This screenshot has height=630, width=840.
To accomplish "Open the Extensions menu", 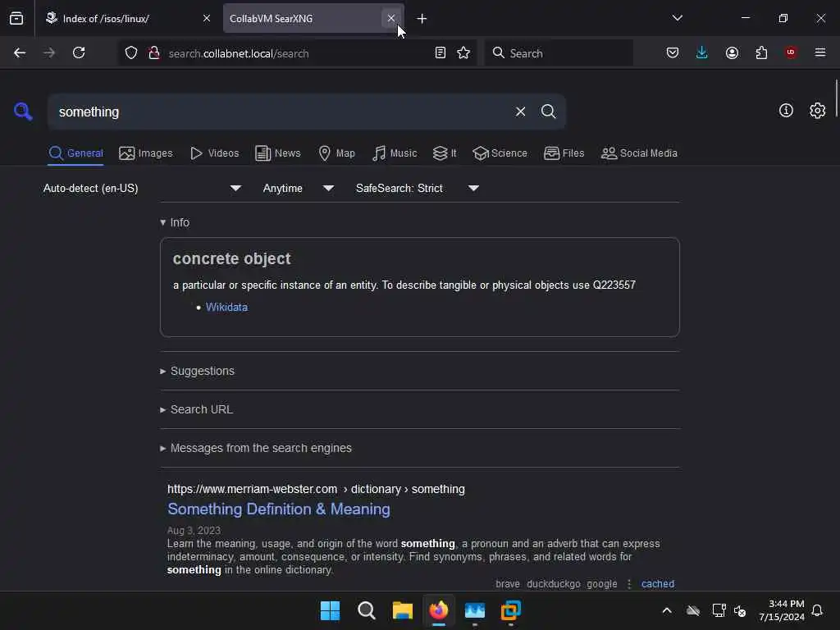I will pyautogui.click(x=761, y=52).
